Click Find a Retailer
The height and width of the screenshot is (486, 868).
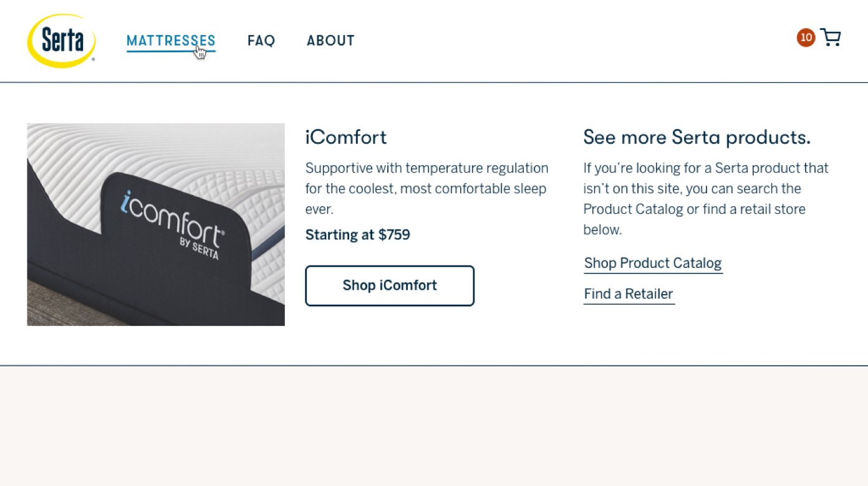coord(628,293)
